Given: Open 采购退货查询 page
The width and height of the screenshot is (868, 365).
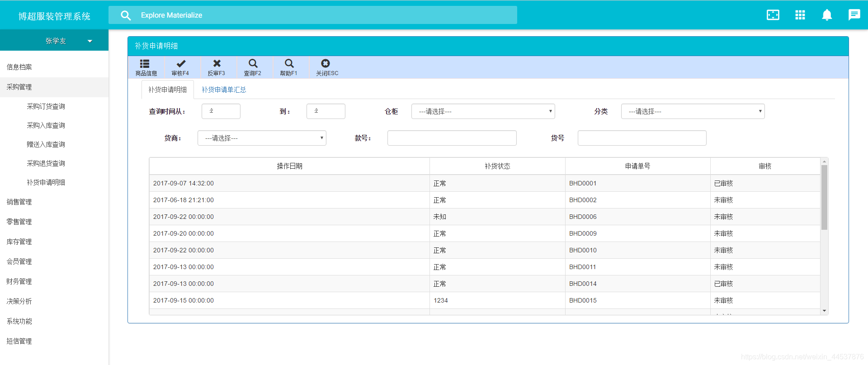Looking at the screenshot, I should pyautogui.click(x=46, y=163).
